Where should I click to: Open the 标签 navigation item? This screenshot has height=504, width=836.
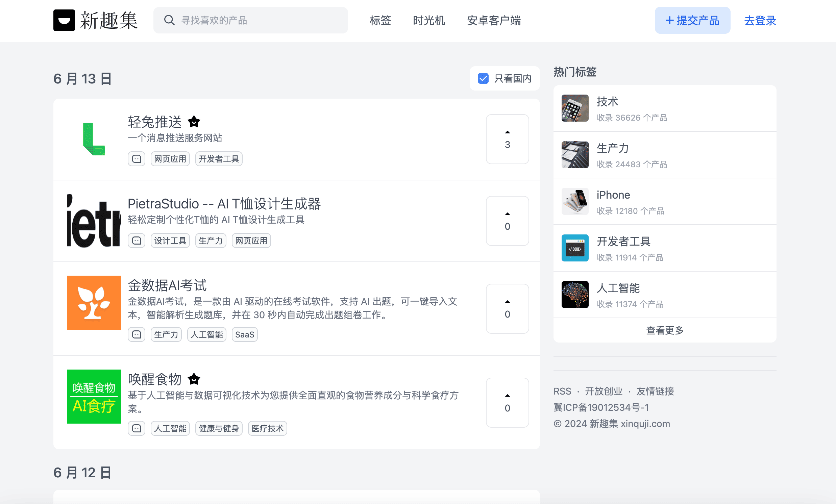point(380,20)
